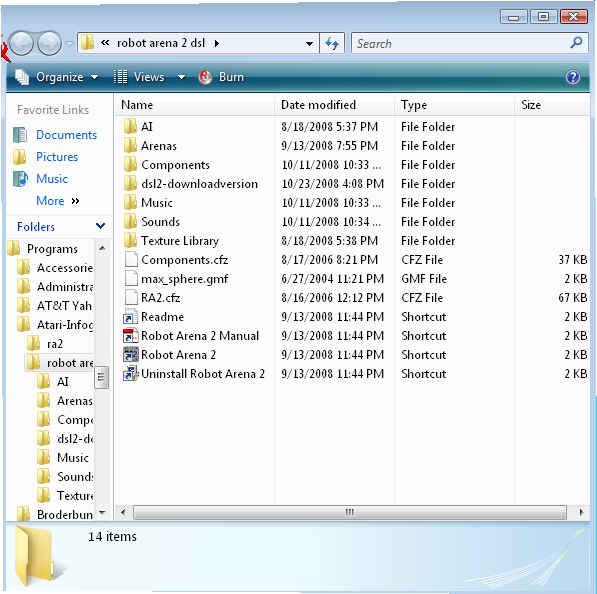Click the '14 items' status text

tap(112, 537)
